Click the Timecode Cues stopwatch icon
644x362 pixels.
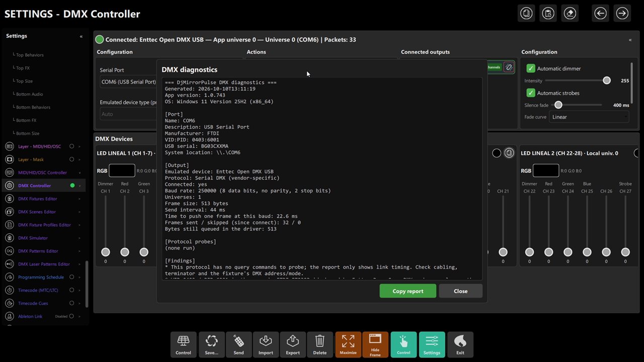(9, 303)
